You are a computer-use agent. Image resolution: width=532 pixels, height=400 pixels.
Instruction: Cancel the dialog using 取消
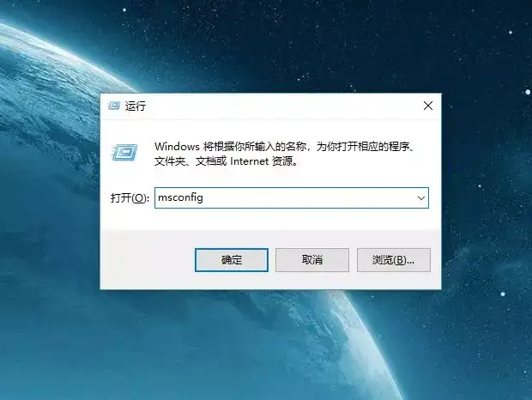312,260
